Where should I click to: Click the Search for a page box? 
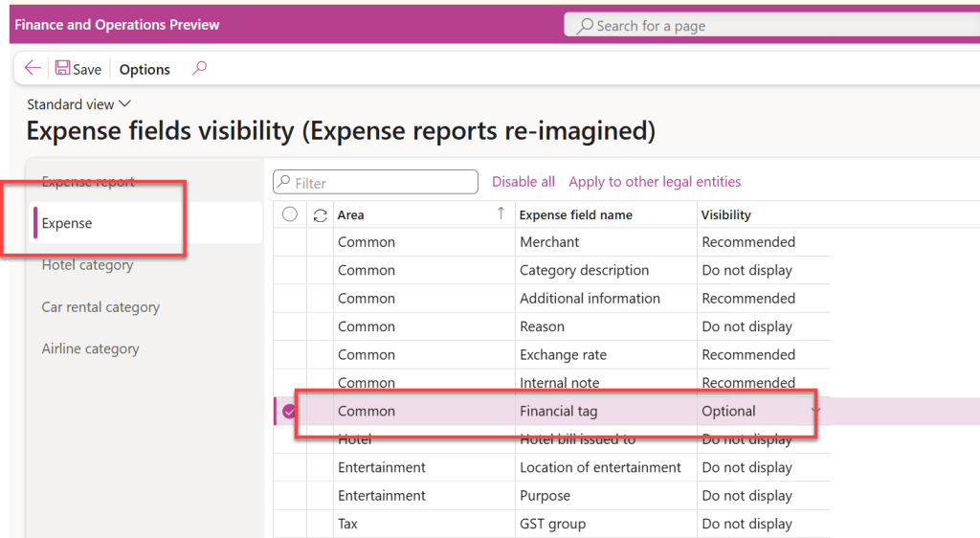tap(766, 26)
